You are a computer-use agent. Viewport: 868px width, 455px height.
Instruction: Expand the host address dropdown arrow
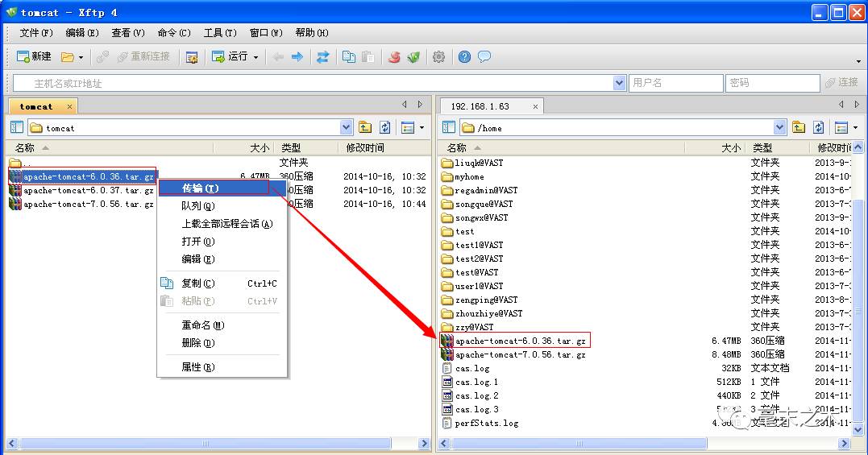tap(620, 84)
